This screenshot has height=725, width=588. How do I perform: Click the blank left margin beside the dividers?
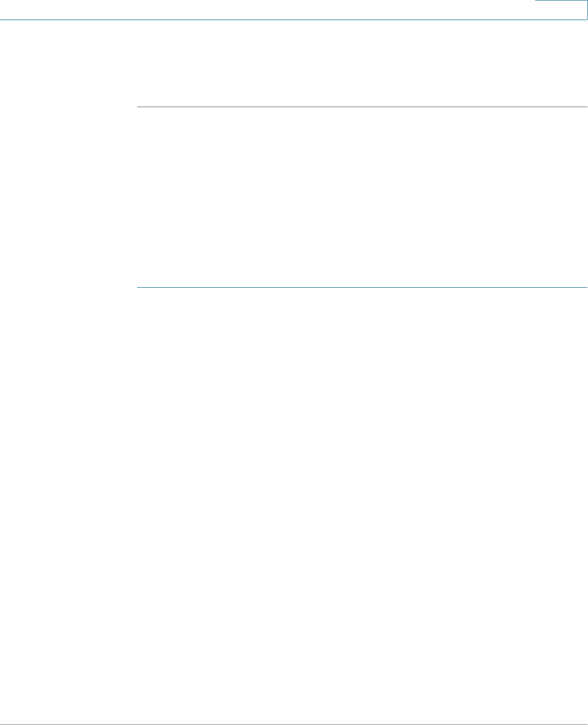68,197
